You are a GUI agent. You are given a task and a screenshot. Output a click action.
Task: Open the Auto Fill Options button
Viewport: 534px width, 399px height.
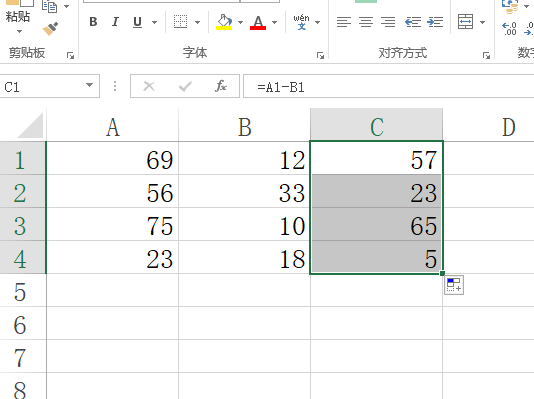pyautogui.click(x=454, y=285)
